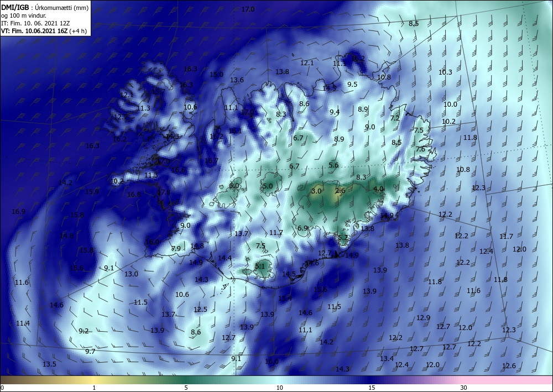Click the 14.4 value on the map
This screenshot has height=392, width=553.
[225, 258]
